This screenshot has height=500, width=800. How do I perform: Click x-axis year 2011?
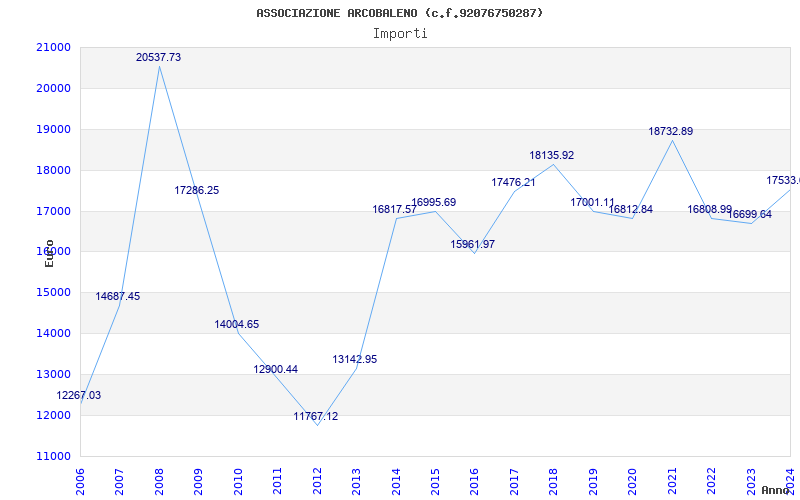(x=278, y=481)
